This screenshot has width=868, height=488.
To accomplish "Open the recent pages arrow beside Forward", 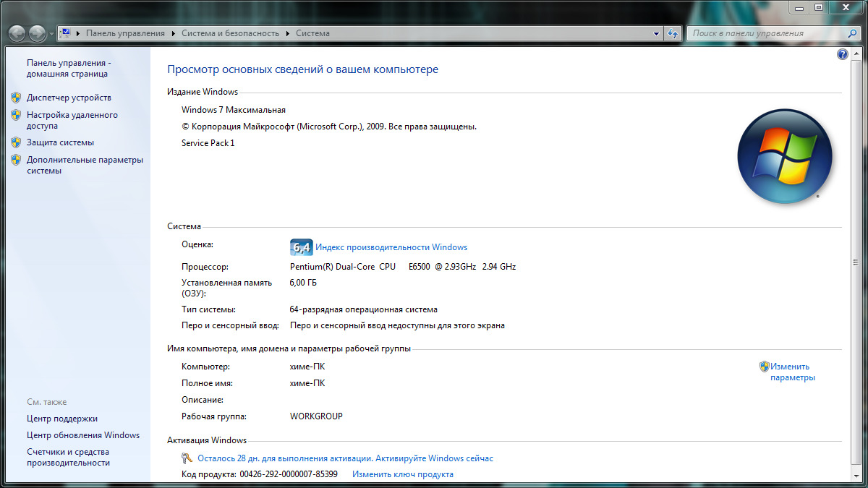I will [51, 34].
